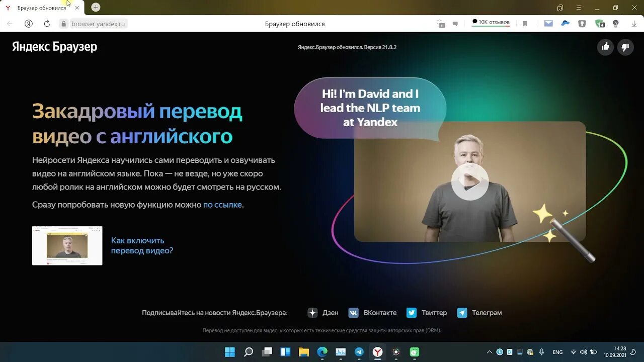Open the browser hamburger menu
The image size is (644, 362).
pyautogui.click(x=579, y=8)
